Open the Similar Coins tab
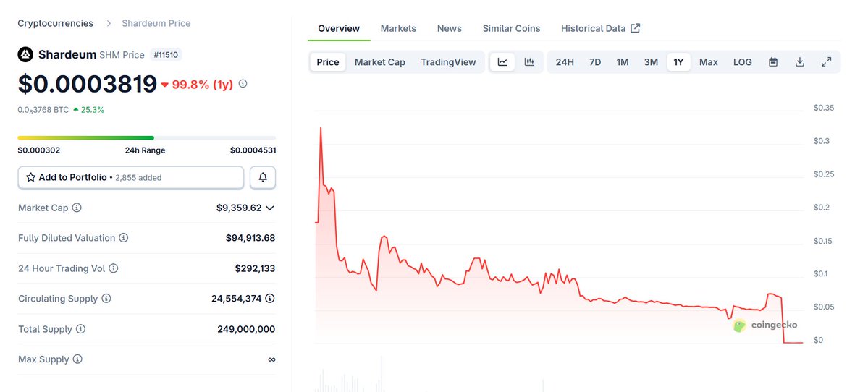This screenshot has height=392, width=868. (511, 28)
